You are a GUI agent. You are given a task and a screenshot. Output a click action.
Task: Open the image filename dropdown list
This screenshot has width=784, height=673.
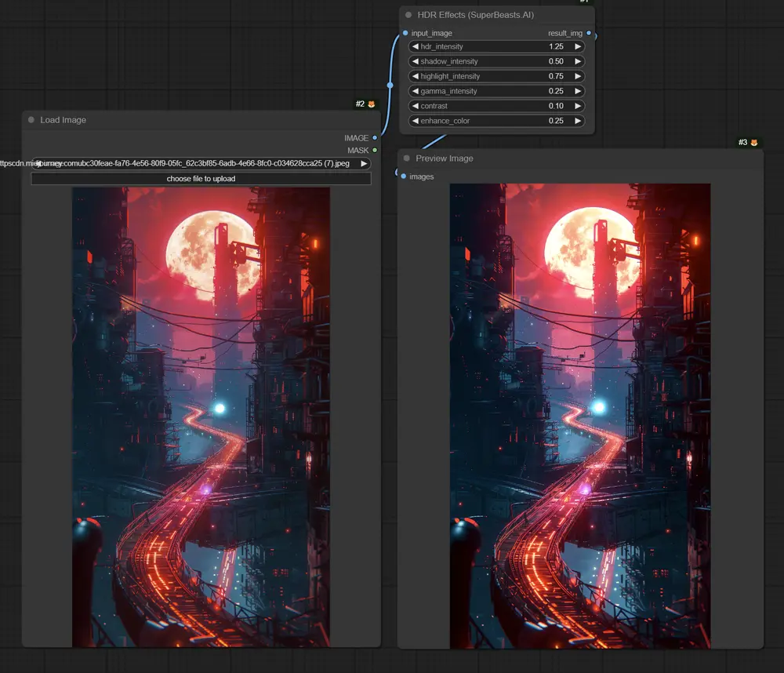click(200, 164)
